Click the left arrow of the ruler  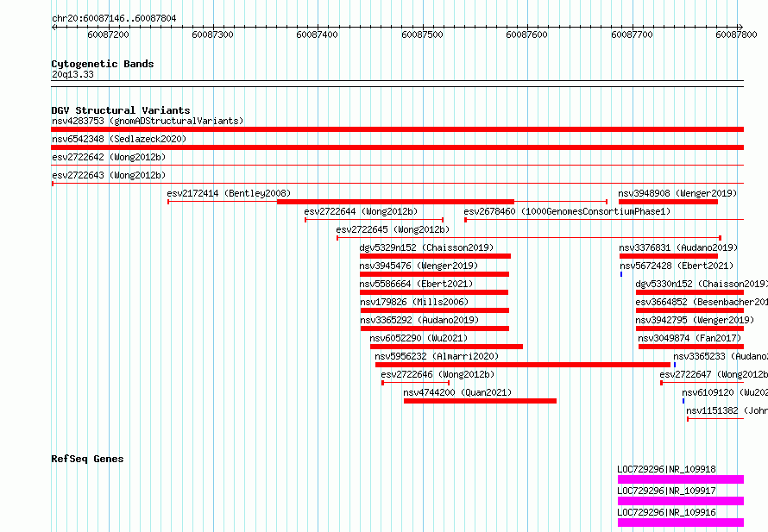point(54,27)
